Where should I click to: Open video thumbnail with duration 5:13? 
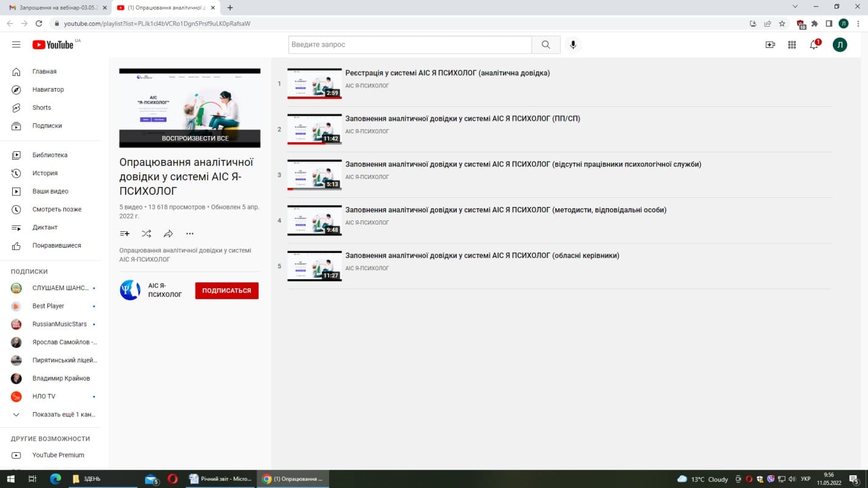[315, 175]
